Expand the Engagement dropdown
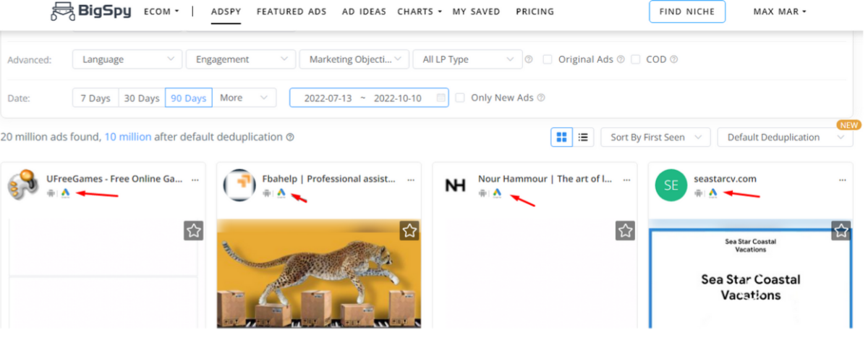This screenshot has height=338, width=868. pyautogui.click(x=241, y=59)
